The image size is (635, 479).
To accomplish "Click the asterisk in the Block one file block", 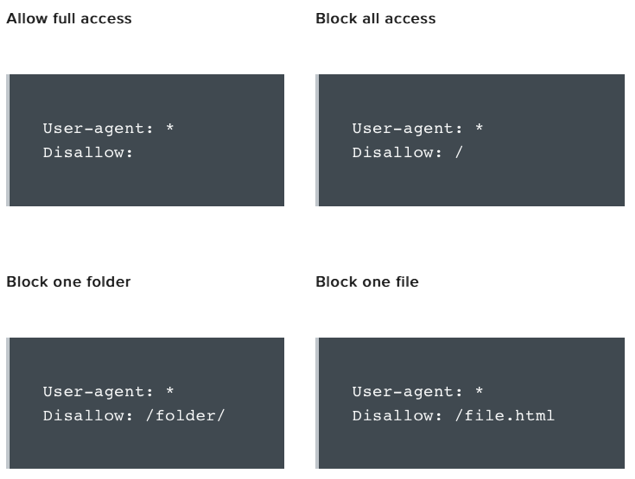I will coord(479,392).
